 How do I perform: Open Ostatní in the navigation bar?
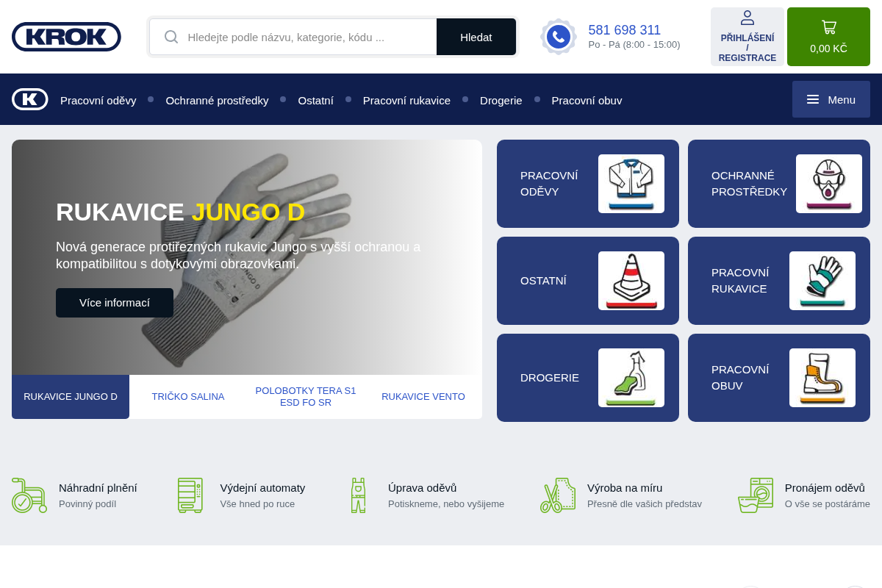click(315, 100)
